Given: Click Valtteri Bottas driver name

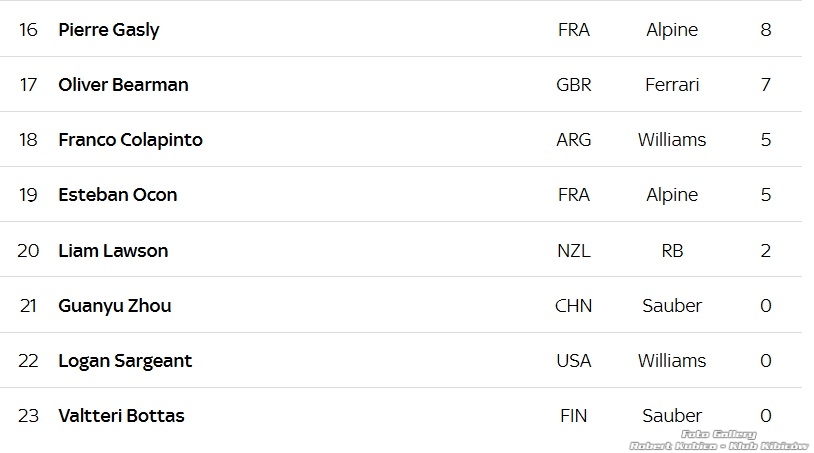Looking at the screenshot, I should click(121, 415).
